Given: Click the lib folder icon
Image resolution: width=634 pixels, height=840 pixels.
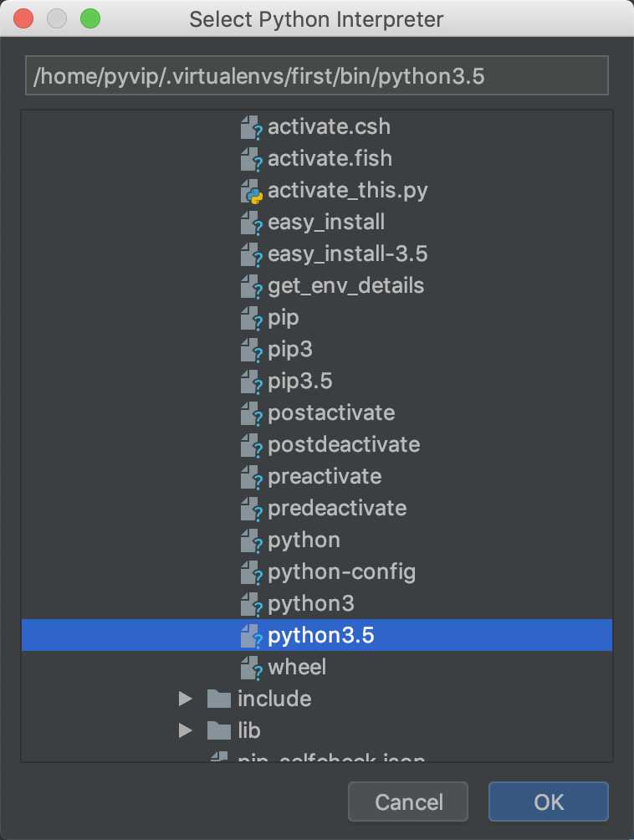Looking at the screenshot, I should coord(219,730).
